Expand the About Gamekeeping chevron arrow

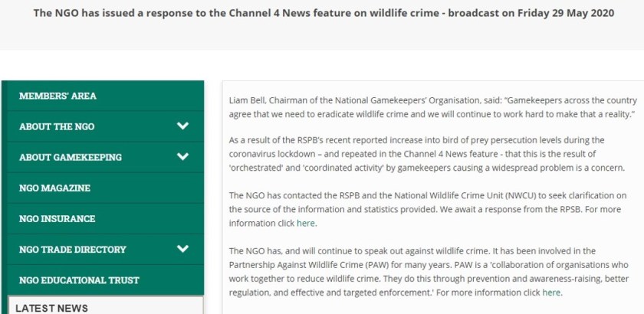tap(182, 157)
